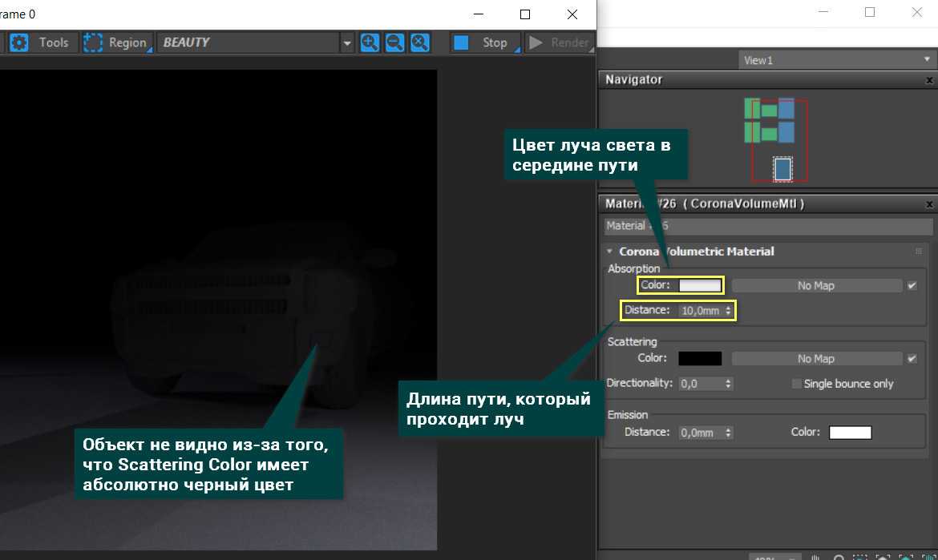Screen dimensions: 938x560
Task: Click the Absorption Distance value field
Action: 700,310
